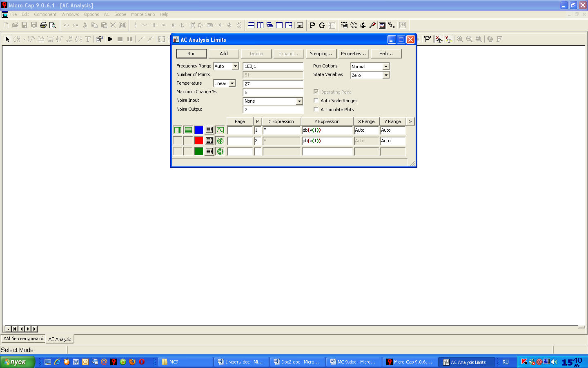Select the Text mode T tool
588x368 pixels.
(87, 39)
